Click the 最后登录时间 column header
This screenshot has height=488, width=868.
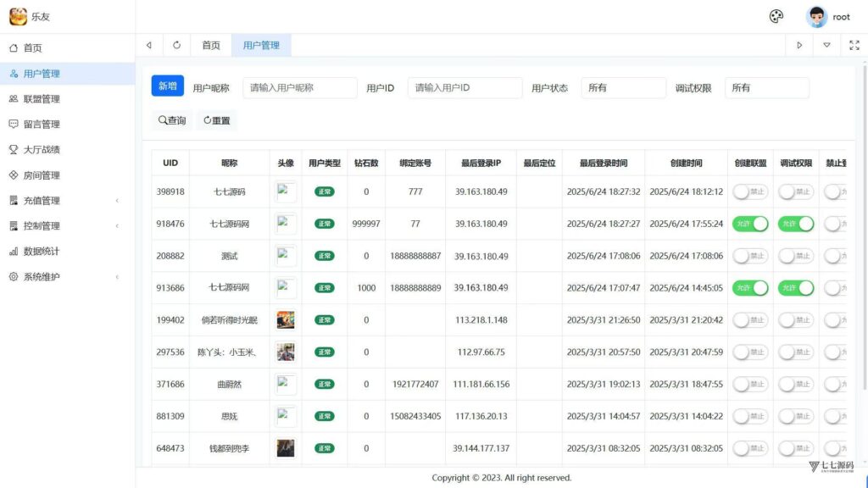(x=604, y=164)
